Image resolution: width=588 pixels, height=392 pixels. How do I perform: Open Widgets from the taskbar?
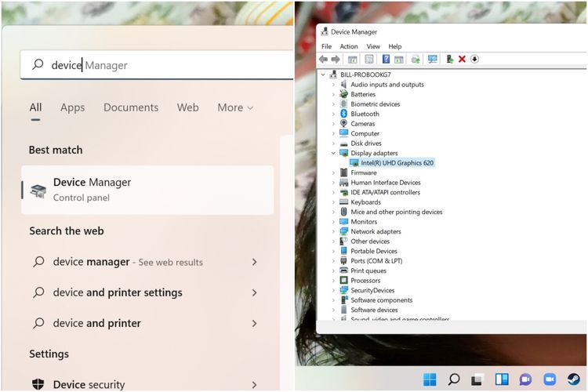(502, 379)
